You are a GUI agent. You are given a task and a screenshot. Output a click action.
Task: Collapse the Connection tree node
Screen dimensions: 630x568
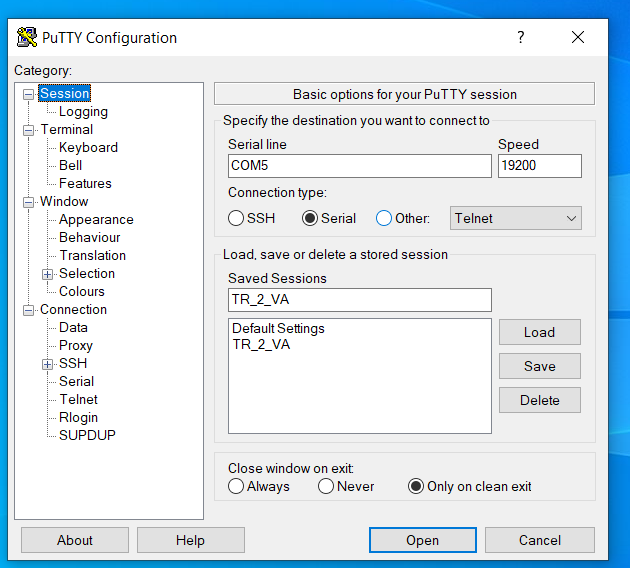pyautogui.click(x=28, y=311)
